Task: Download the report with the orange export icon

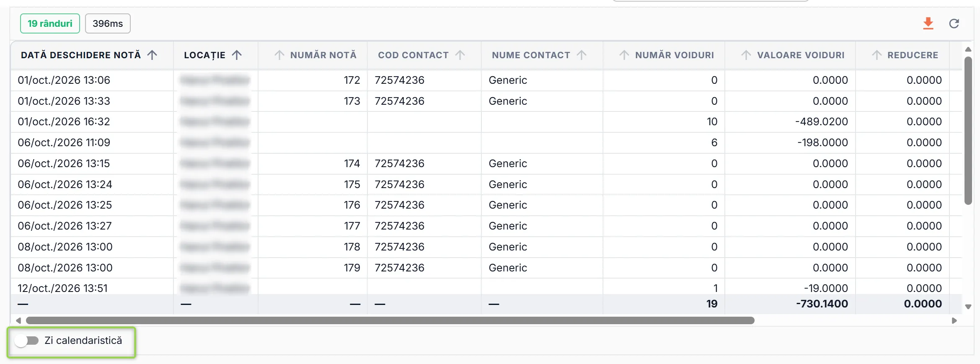Action: pos(928,23)
